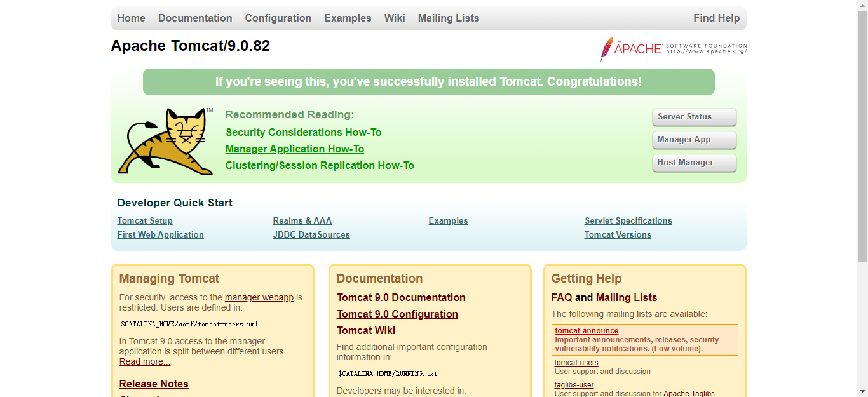868x397 pixels.
Task: Open the Realms & AAA link
Action: [x=302, y=221]
